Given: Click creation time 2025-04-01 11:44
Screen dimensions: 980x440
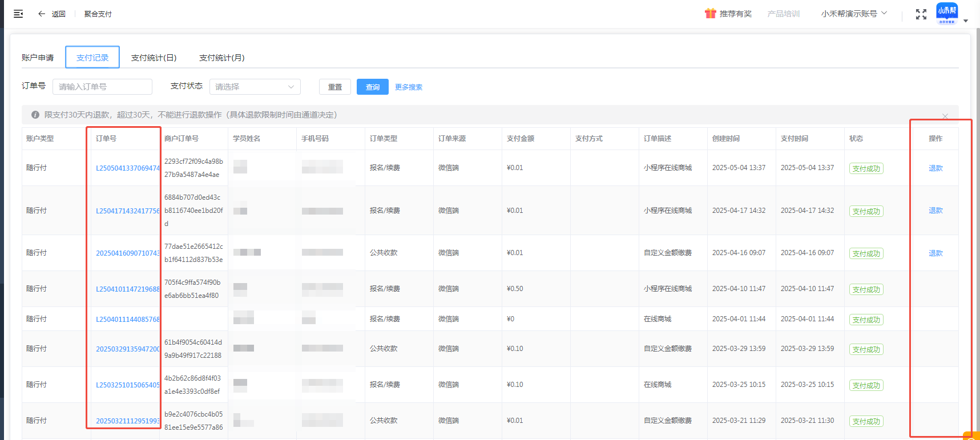Looking at the screenshot, I should [x=739, y=319].
